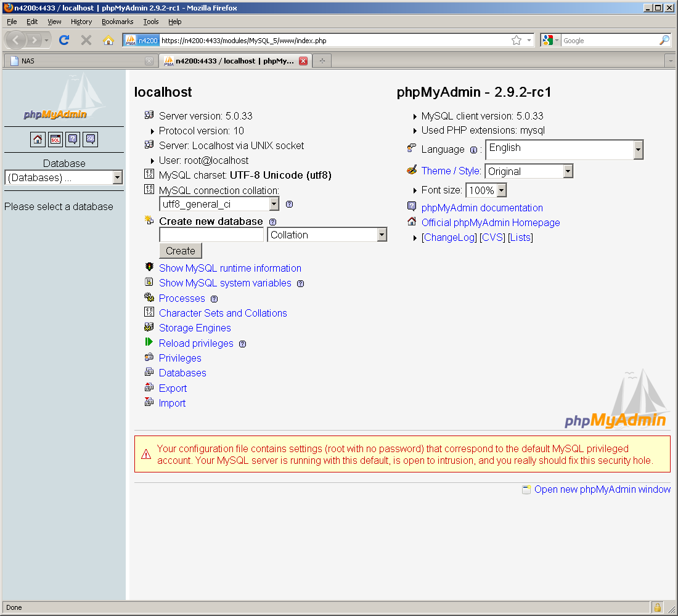678x616 pixels.
Task: Click help icon next to Processes
Action: click(214, 299)
